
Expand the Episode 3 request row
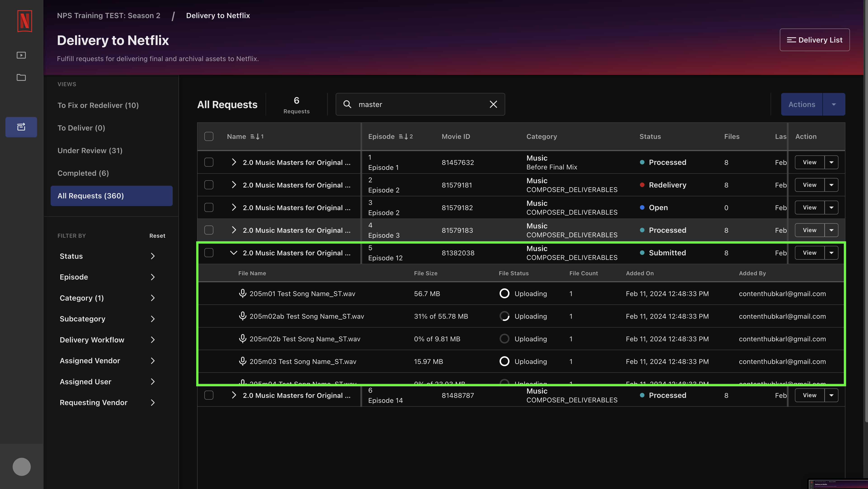click(234, 230)
